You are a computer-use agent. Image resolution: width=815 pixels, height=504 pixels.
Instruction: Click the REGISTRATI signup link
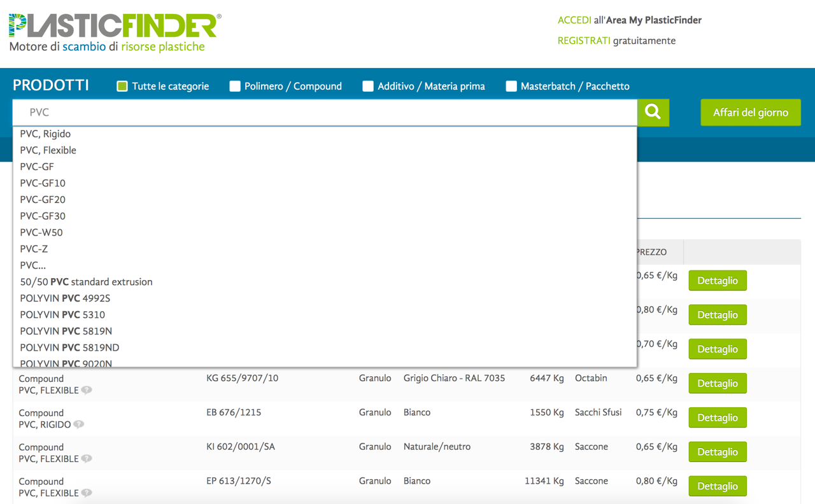pos(584,41)
